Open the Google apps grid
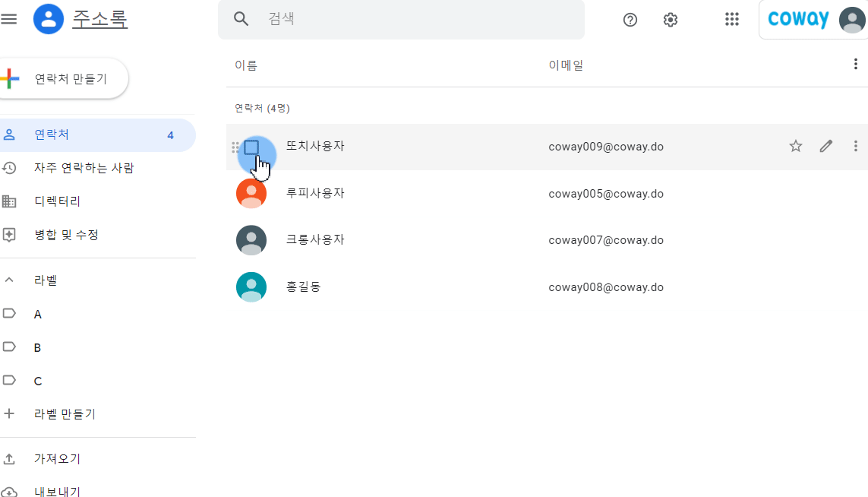 coord(732,20)
